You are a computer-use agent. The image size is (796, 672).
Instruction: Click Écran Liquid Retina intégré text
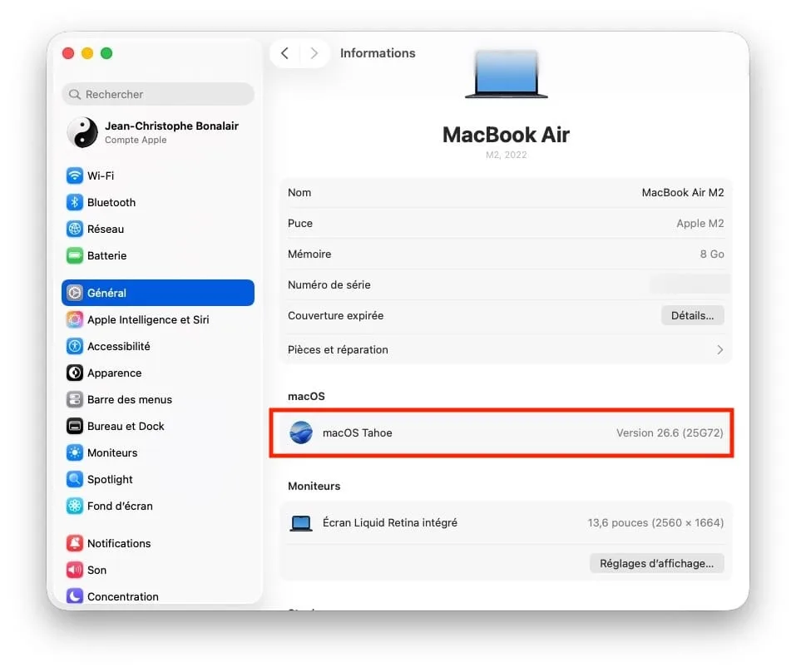tap(390, 523)
